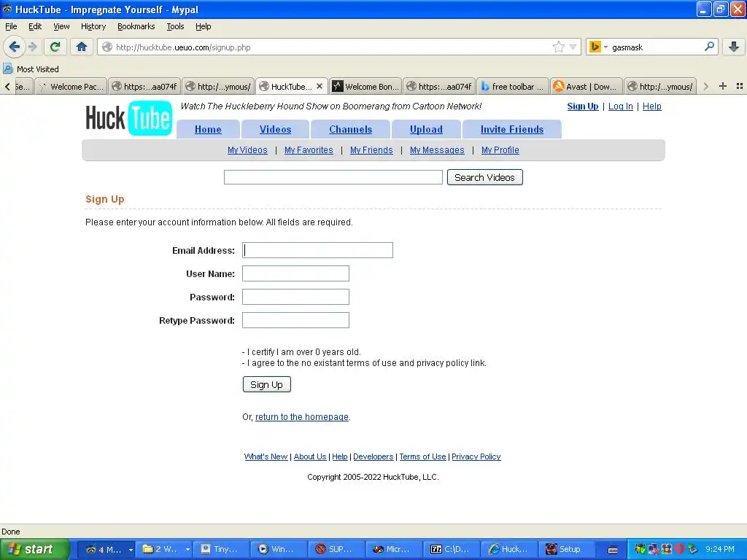Follow the return to the homepage link
The image size is (747, 560).
[x=301, y=416]
